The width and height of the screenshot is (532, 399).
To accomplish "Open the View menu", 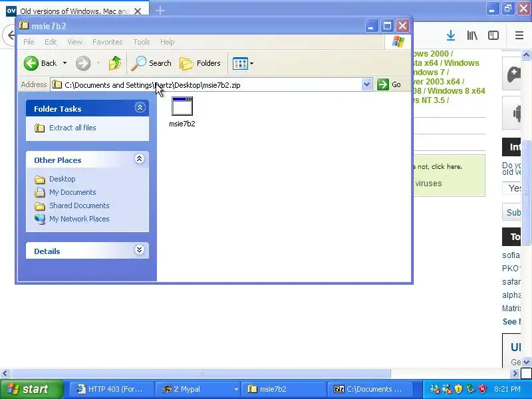I will click(x=74, y=42).
